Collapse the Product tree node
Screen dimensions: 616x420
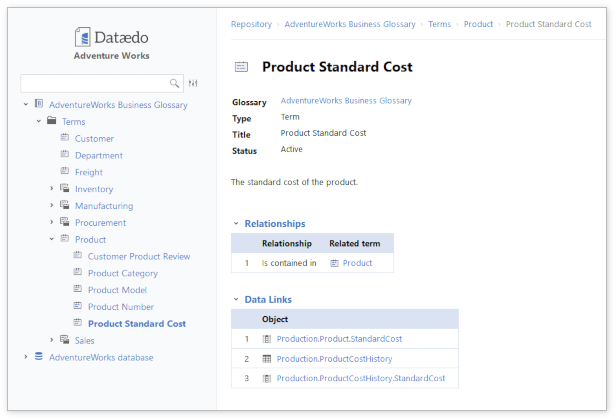(x=51, y=239)
